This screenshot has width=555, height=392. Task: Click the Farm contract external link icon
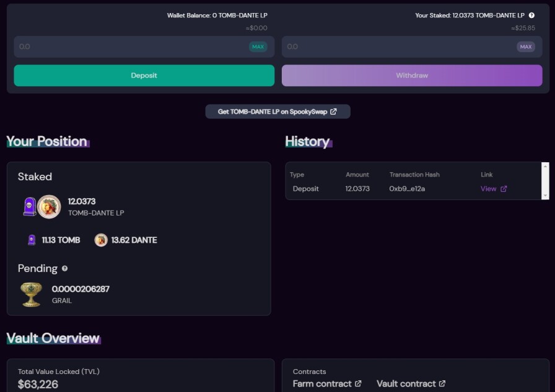pyautogui.click(x=358, y=383)
